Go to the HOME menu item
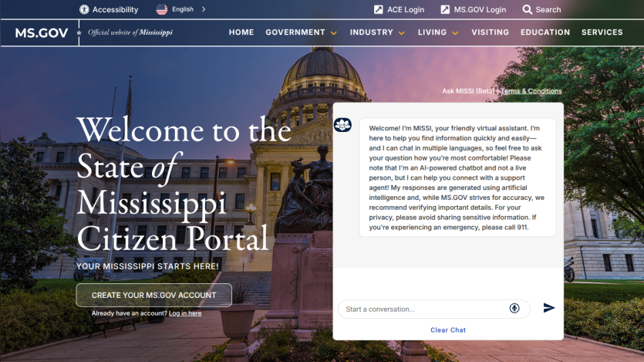The image size is (644, 362). click(x=241, y=32)
